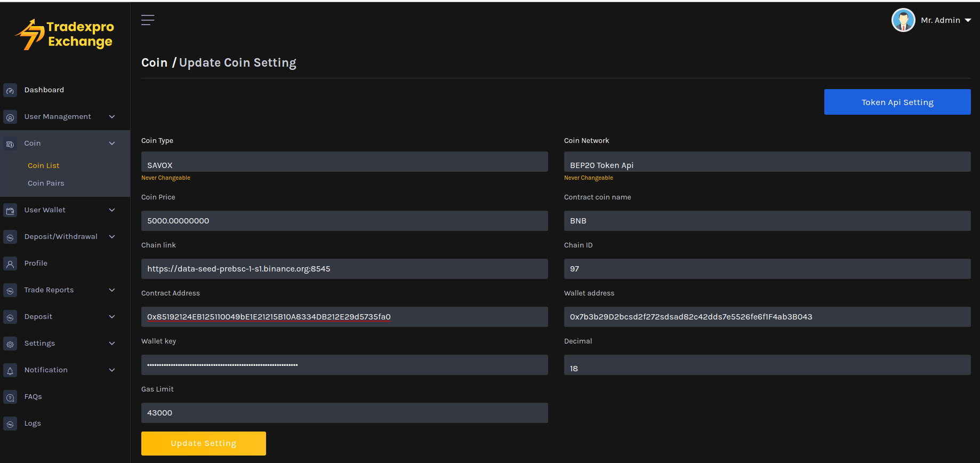Click the Notification bell icon
The height and width of the screenshot is (463, 980).
[10, 370]
